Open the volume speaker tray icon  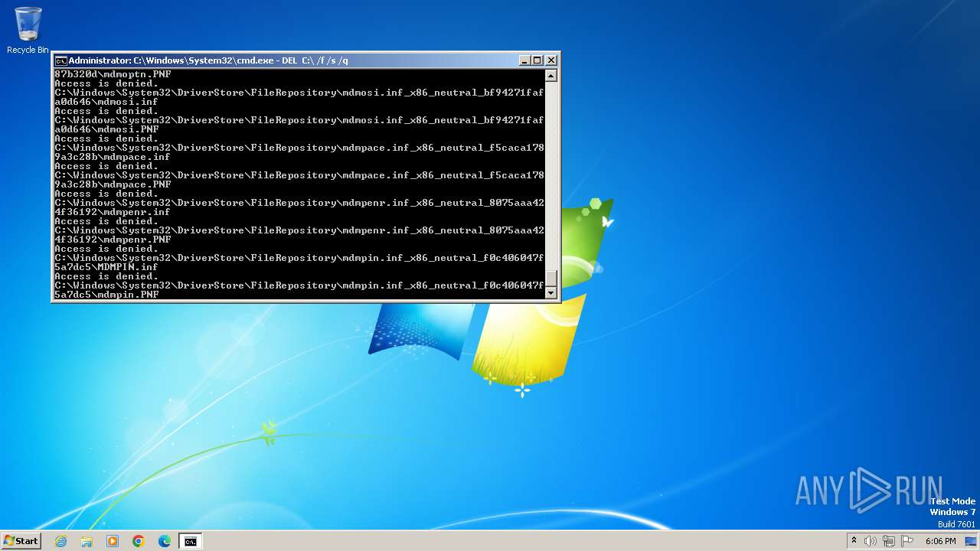[x=871, y=541]
